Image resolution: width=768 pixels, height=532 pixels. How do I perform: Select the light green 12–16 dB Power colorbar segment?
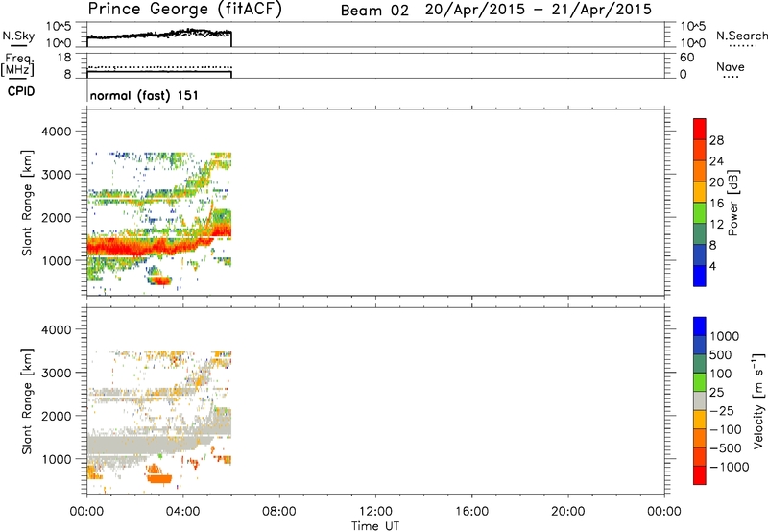point(700,213)
